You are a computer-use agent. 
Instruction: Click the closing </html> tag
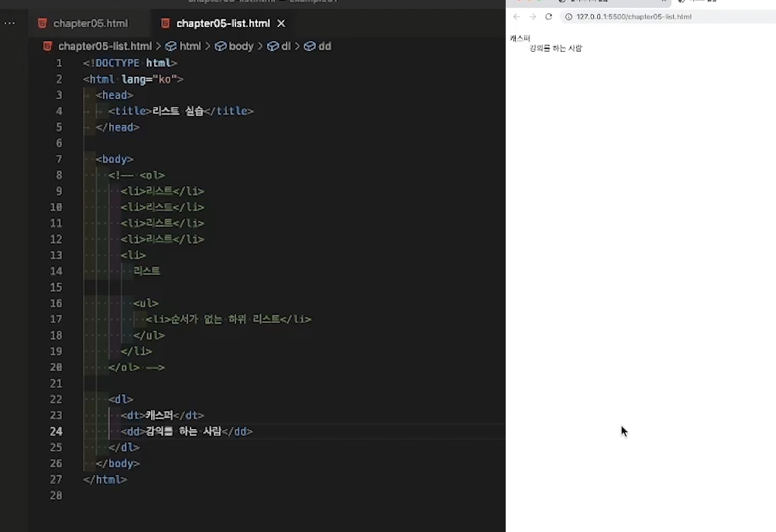click(105, 479)
